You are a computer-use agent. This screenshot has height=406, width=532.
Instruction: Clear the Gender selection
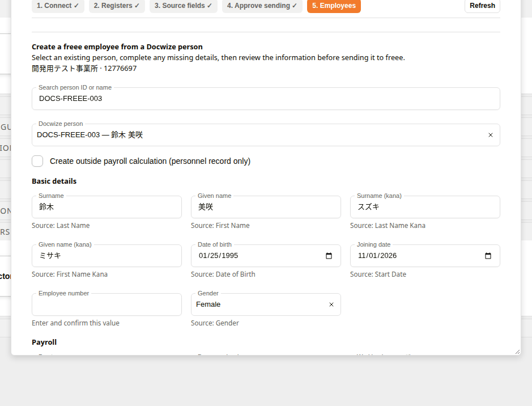coord(331,304)
